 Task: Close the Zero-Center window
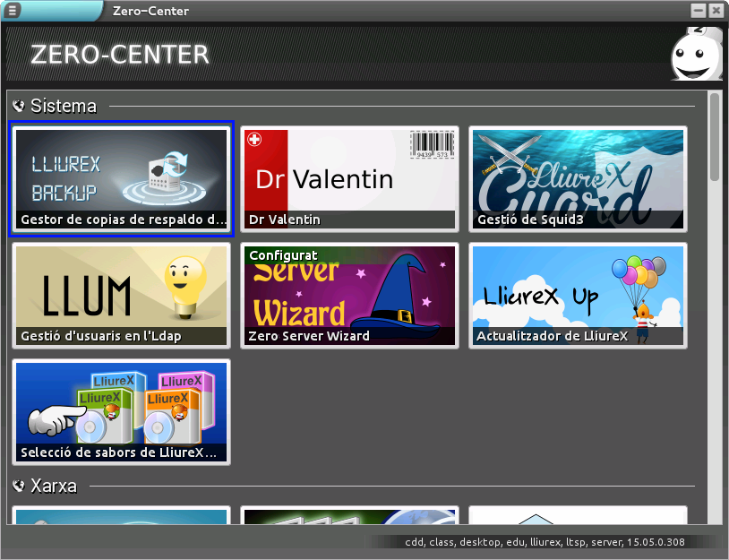716,11
